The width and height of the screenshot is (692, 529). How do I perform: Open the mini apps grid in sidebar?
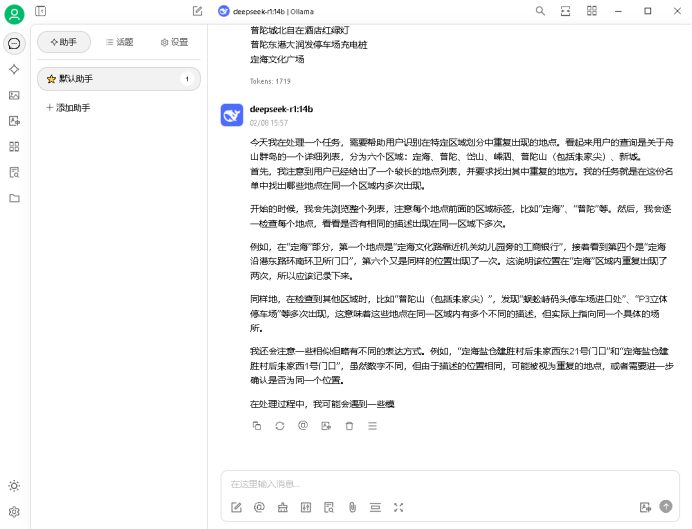[x=14, y=146]
